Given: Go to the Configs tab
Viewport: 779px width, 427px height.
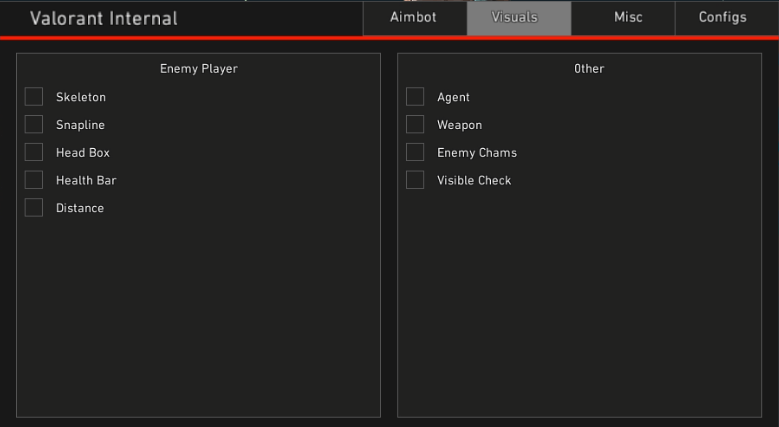Looking at the screenshot, I should (722, 18).
